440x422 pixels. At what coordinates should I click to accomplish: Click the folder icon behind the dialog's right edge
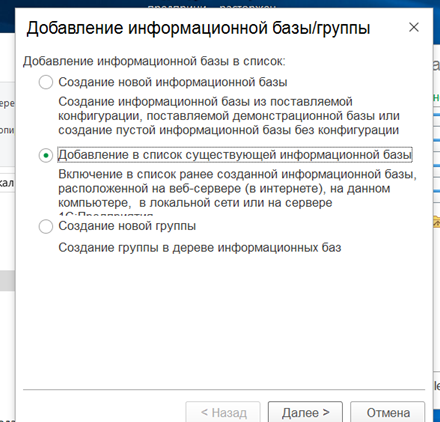[x=436, y=222]
